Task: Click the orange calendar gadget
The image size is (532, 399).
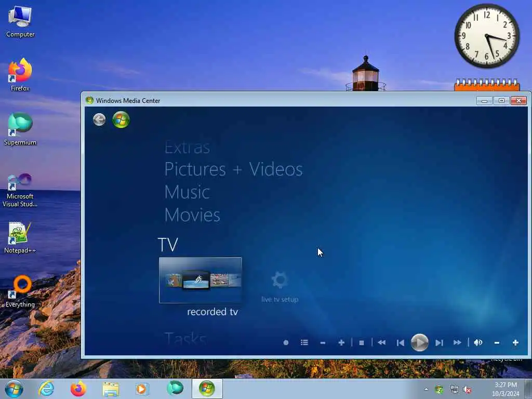Action: [x=487, y=85]
